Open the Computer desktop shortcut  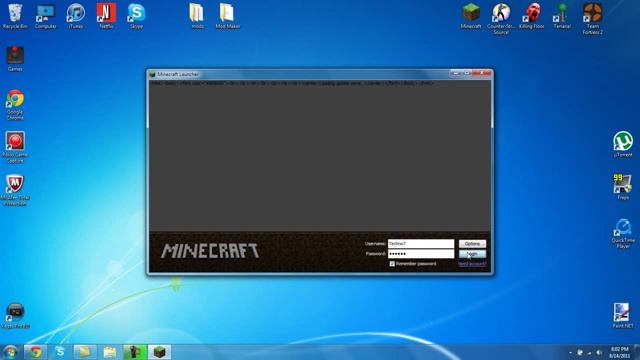pos(45,16)
